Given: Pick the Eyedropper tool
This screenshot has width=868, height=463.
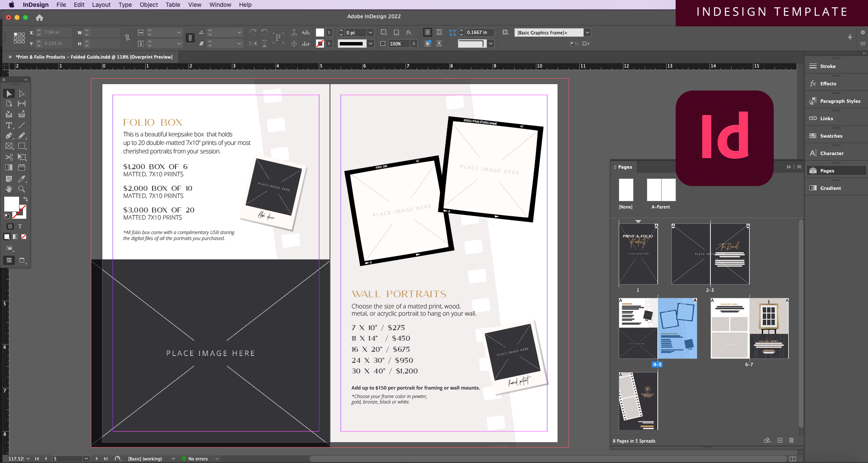Looking at the screenshot, I should (22, 179).
